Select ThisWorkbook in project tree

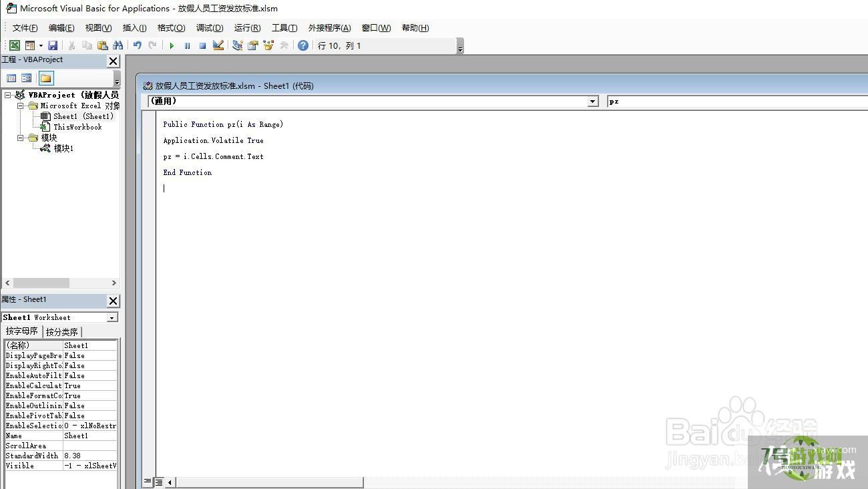click(77, 127)
